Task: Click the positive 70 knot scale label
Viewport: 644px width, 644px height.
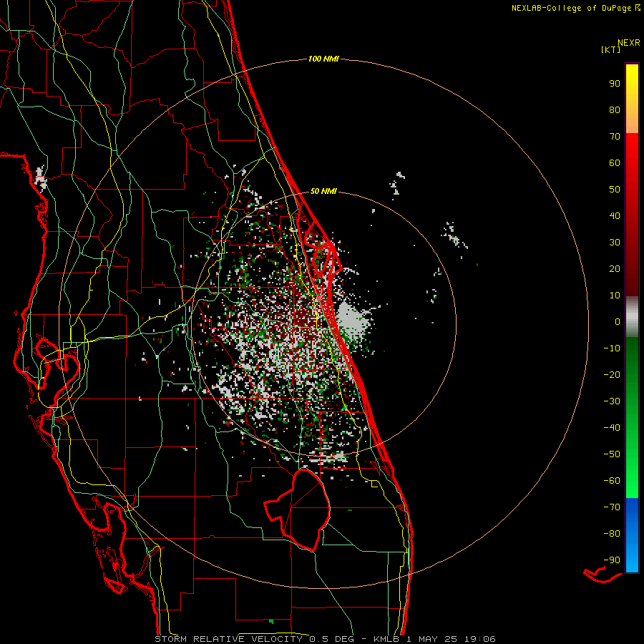Action: pos(615,137)
